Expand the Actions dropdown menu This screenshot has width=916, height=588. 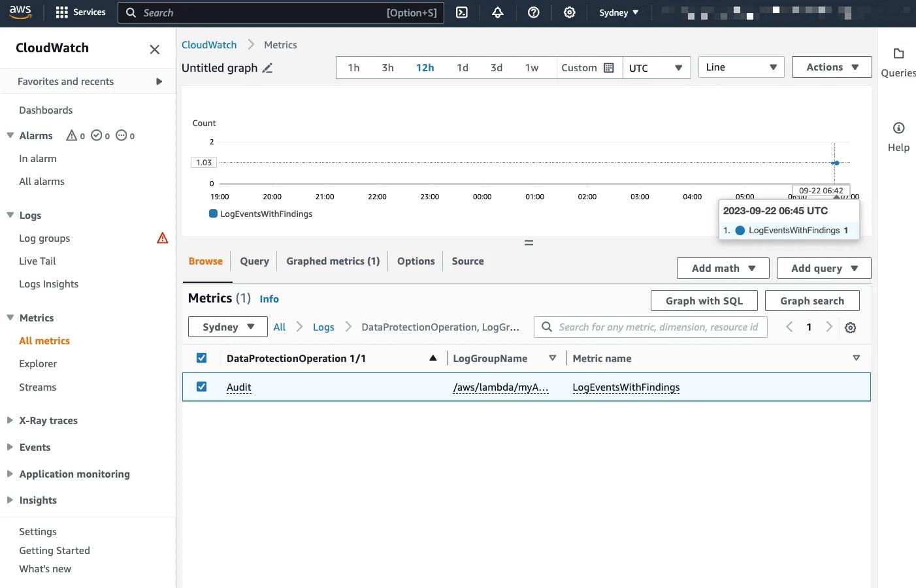(832, 67)
